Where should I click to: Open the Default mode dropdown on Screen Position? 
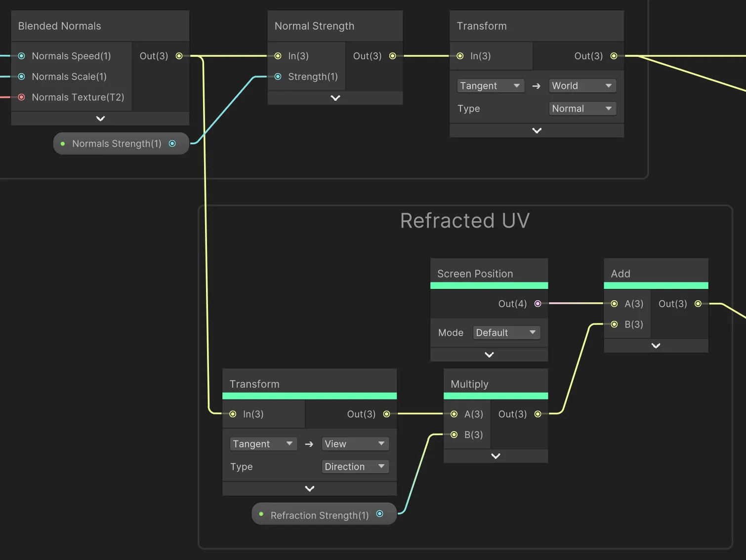pos(506,332)
